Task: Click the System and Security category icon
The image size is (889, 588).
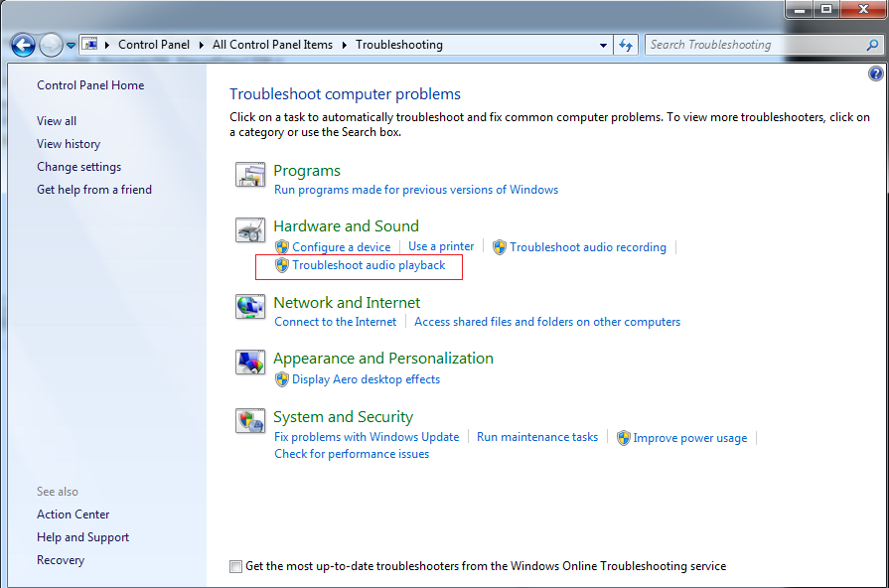Action: 250,421
